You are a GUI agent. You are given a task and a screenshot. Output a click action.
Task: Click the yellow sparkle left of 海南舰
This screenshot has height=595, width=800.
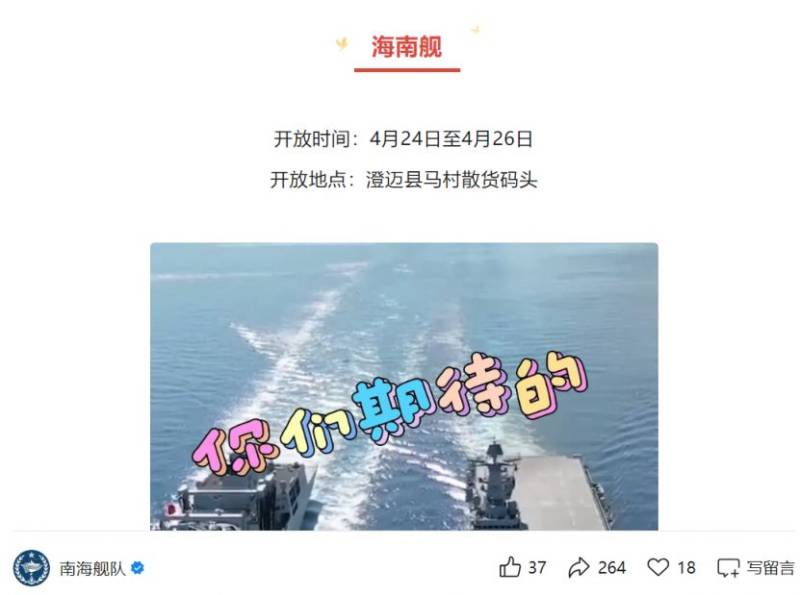pyautogui.click(x=342, y=44)
